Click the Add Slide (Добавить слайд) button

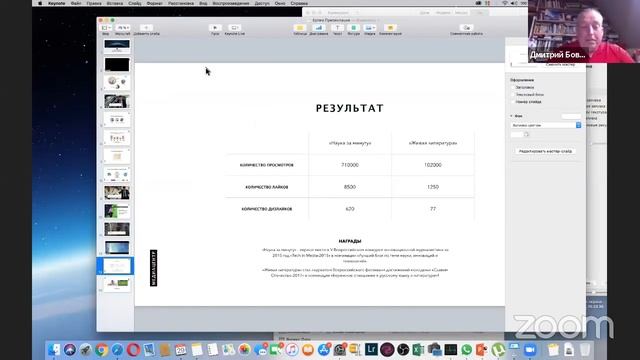[146, 28]
